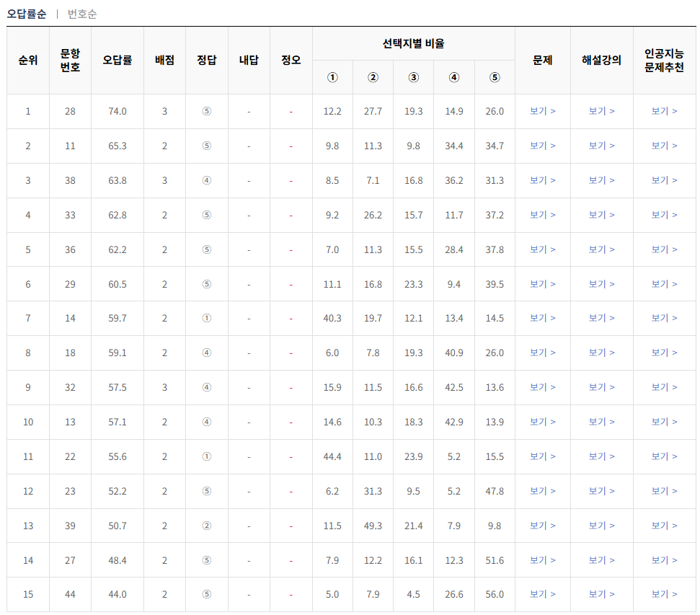Screen dimensions: 700x615
Task: View the 문제 for question 36
Action: [542, 249]
